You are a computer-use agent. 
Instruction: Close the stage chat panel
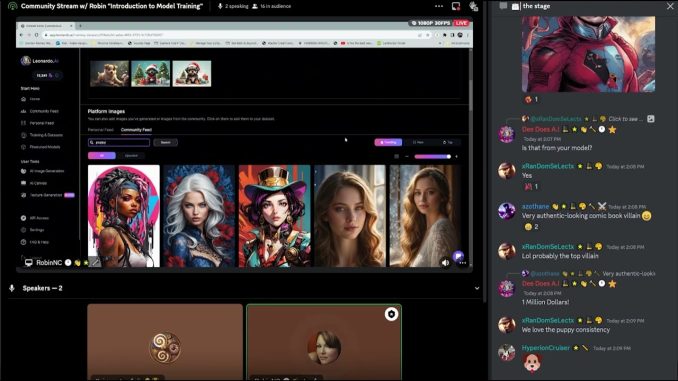pos(670,6)
